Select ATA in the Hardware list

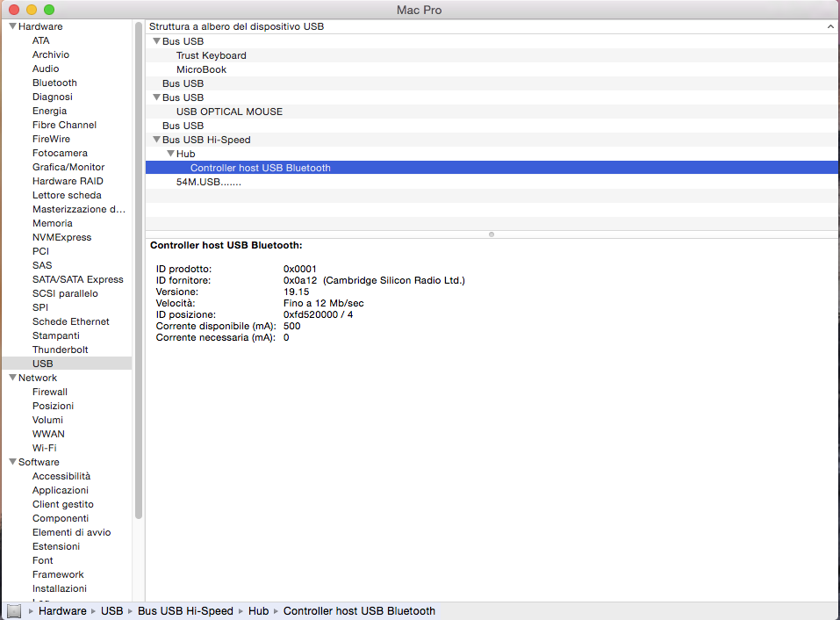point(40,40)
